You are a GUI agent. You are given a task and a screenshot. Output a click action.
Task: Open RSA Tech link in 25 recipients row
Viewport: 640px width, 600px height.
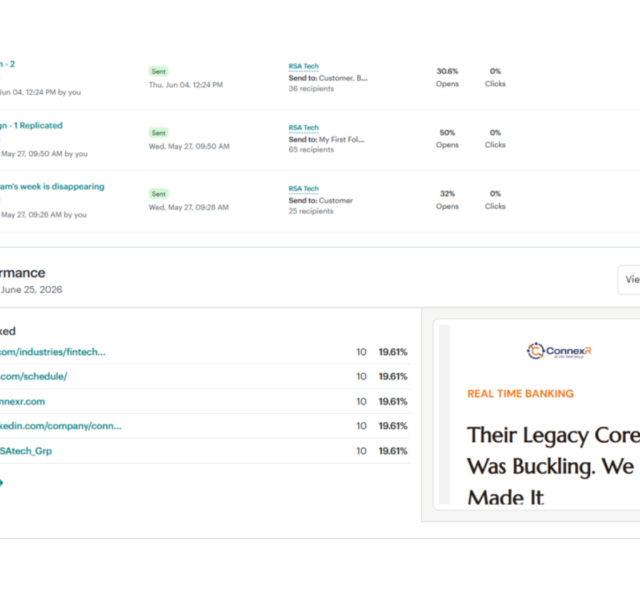pyautogui.click(x=303, y=189)
